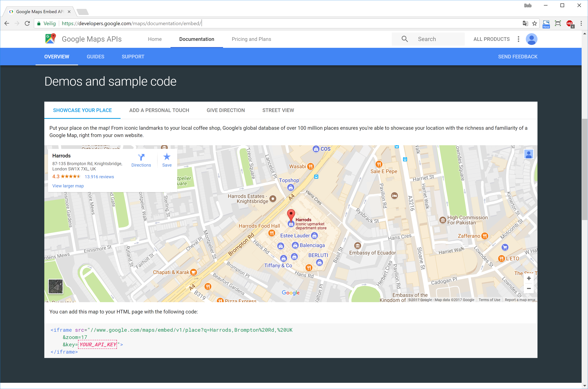Viewport: 588px width, 389px height.
Task: Click the Directions icon in Harrods card
Action: point(141,157)
